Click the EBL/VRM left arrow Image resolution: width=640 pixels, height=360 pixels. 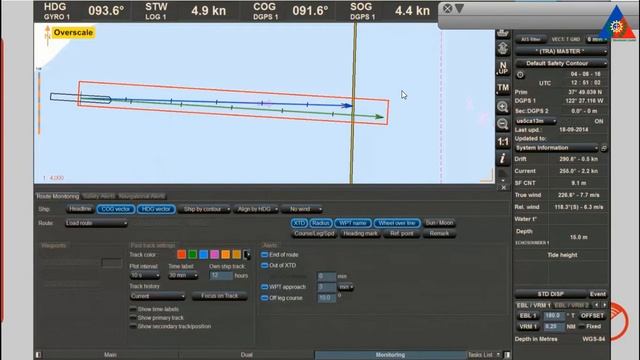tap(596, 305)
